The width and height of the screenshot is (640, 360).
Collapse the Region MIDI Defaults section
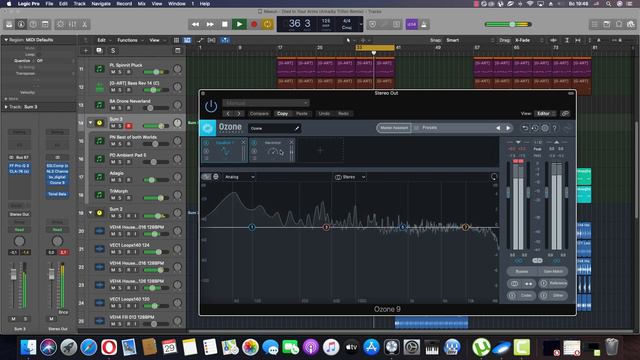coord(6,40)
